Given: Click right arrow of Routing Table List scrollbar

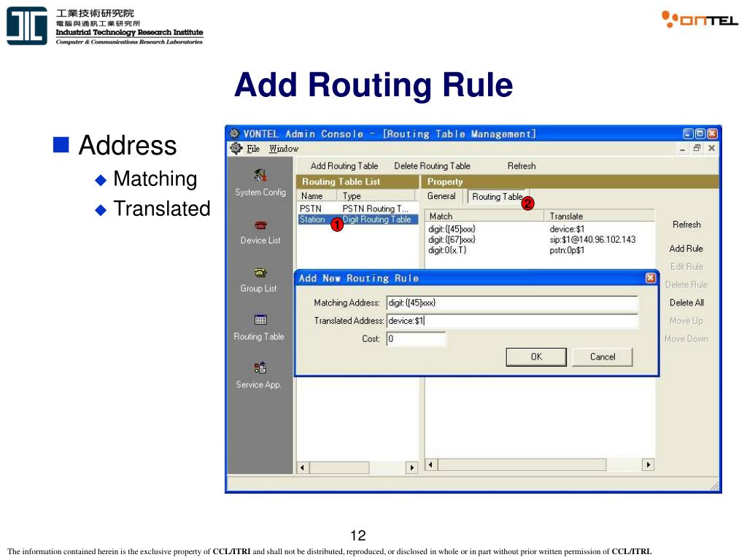Looking at the screenshot, I should click(412, 467).
